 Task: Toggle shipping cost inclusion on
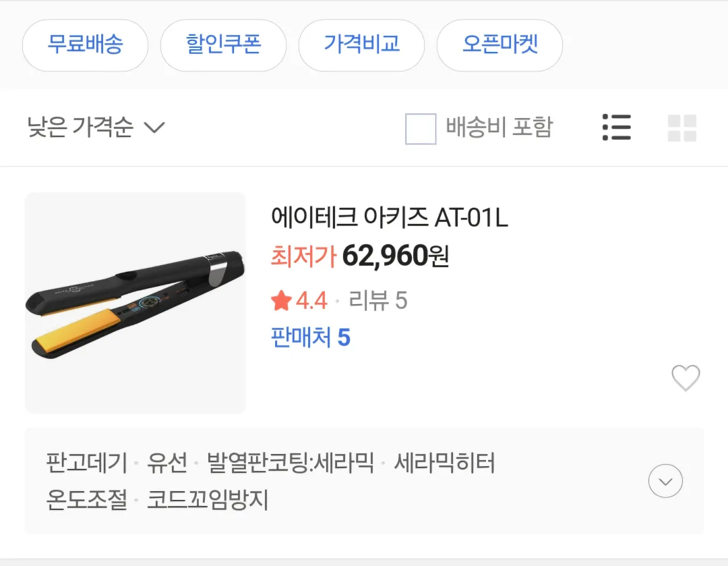click(420, 127)
